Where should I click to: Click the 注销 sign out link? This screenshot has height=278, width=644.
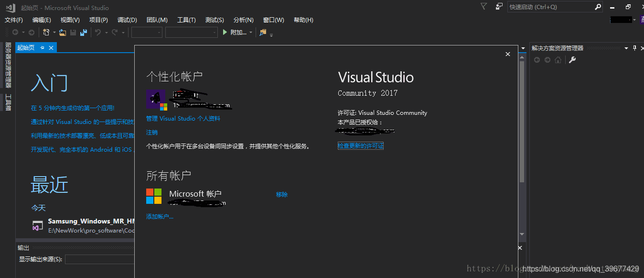pos(152,132)
